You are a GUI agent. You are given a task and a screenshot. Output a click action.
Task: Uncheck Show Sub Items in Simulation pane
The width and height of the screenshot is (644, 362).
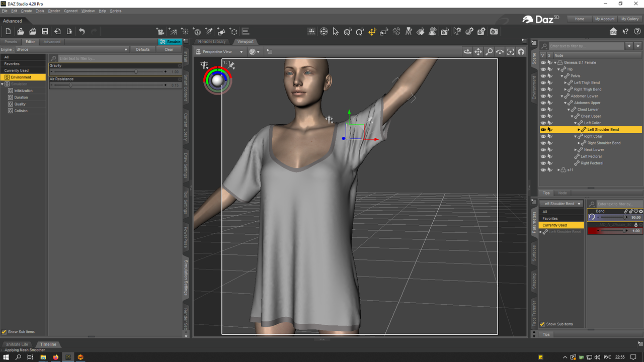[x=5, y=332]
